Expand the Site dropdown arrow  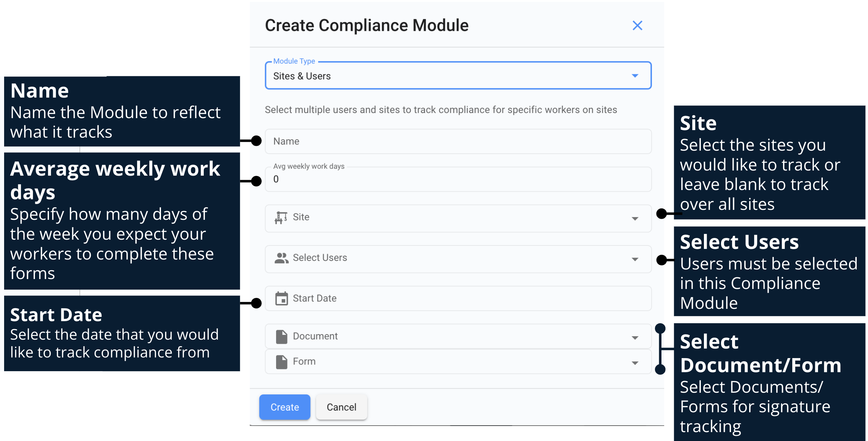635,218
